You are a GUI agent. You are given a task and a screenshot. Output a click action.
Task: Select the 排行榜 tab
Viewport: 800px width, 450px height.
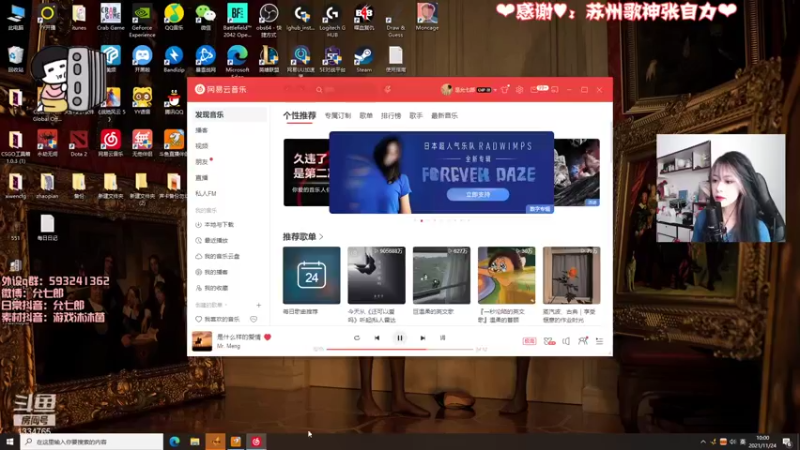coord(391,116)
